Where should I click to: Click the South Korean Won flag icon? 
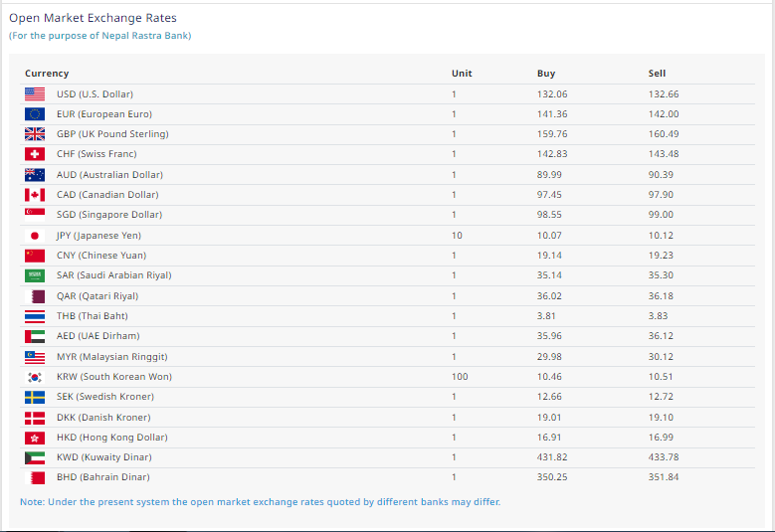[x=35, y=377]
